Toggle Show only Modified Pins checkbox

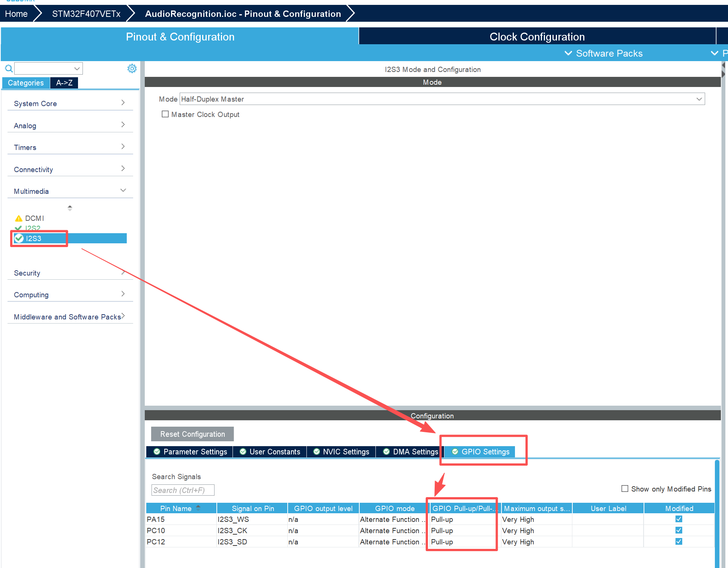click(625, 489)
